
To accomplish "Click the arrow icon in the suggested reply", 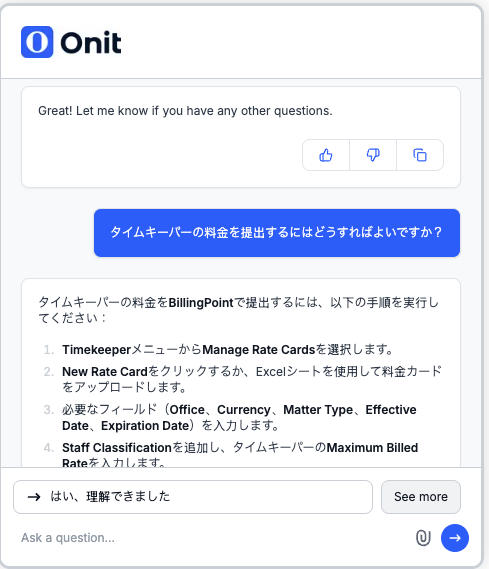I will (34, 497).
